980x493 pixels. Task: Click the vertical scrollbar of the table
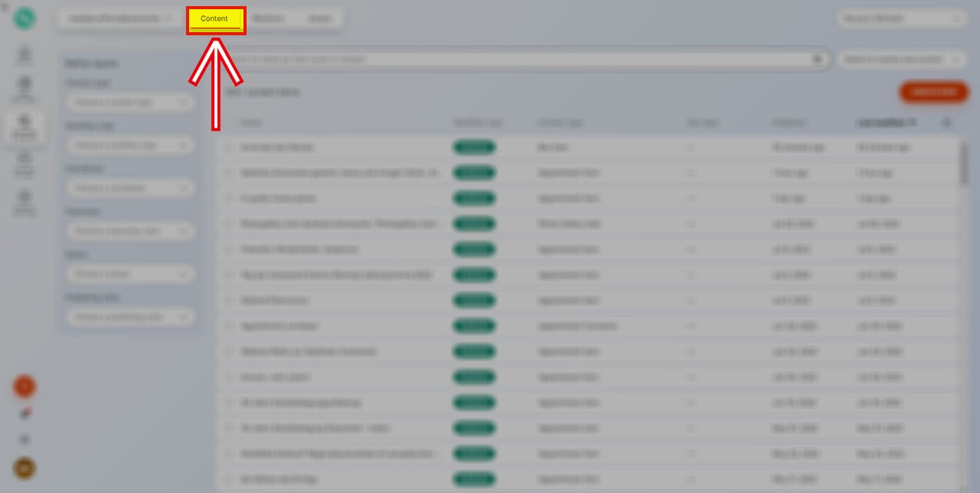point(964,165)
